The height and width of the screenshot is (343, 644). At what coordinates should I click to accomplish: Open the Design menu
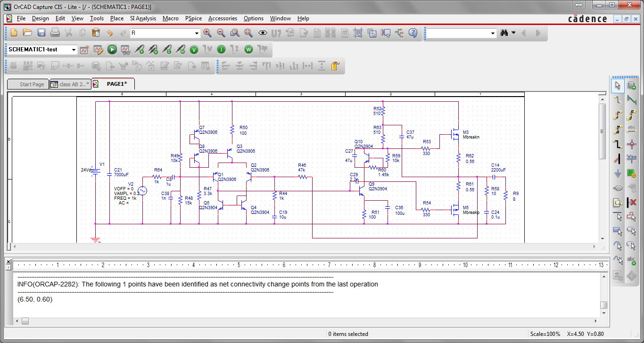41,18
